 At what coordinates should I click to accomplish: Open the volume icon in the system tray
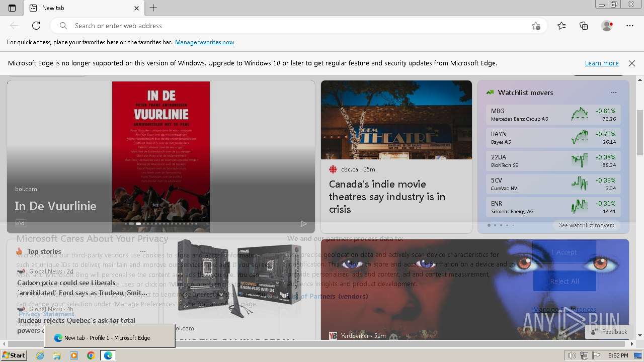pos(572,355)
